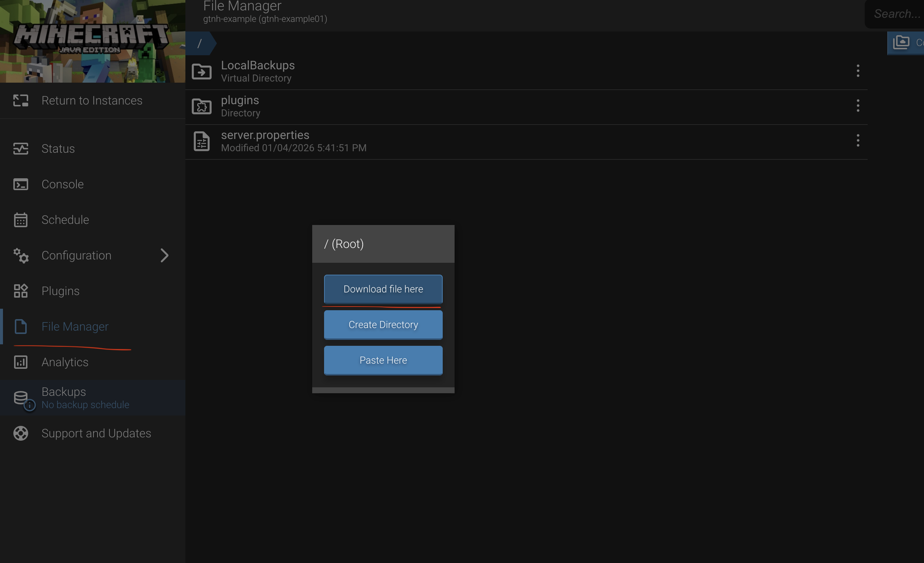Click the plugins directory folder icon
The width and height of the screenshot is (924, 563).
coord(202,106)
